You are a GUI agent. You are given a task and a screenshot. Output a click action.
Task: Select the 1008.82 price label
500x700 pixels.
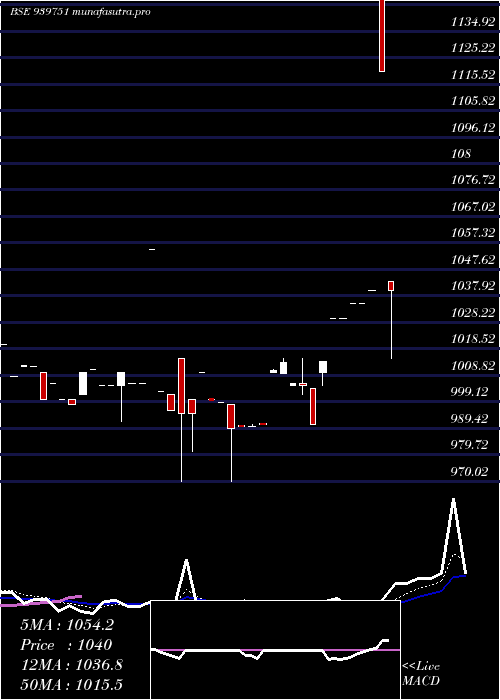coord(473,366)
